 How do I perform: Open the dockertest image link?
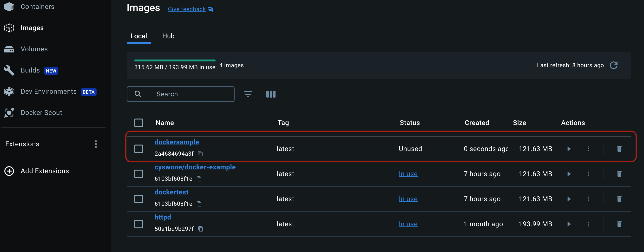tap(171, 192)
